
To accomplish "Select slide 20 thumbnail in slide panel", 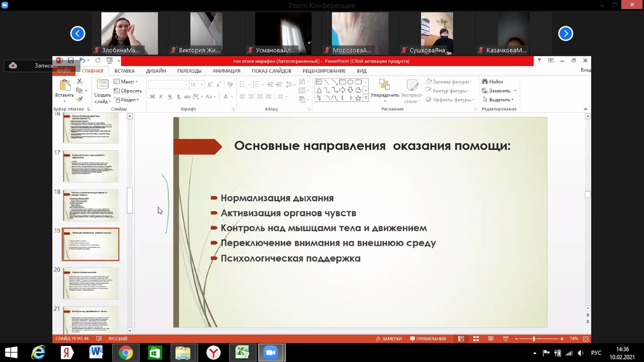I will [x=91, y=283].
